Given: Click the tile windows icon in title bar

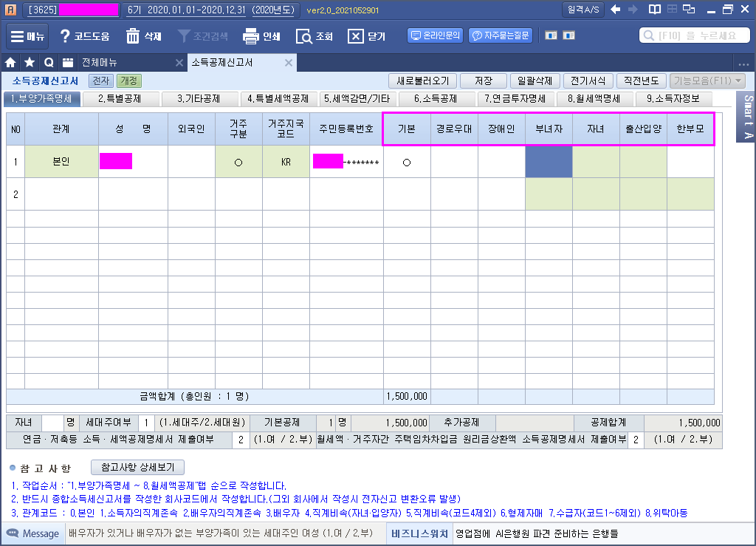Looking at the screenshot, I should click(x=672, y=9).
